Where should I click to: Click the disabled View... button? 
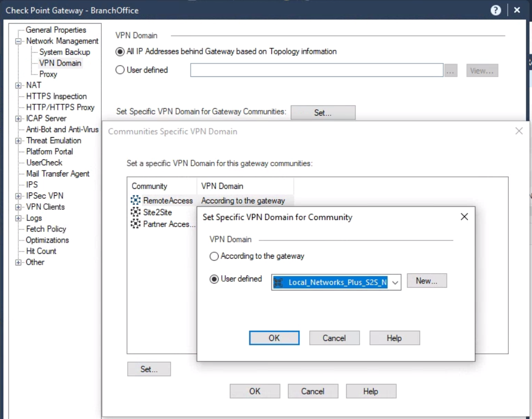pos(482,70)
